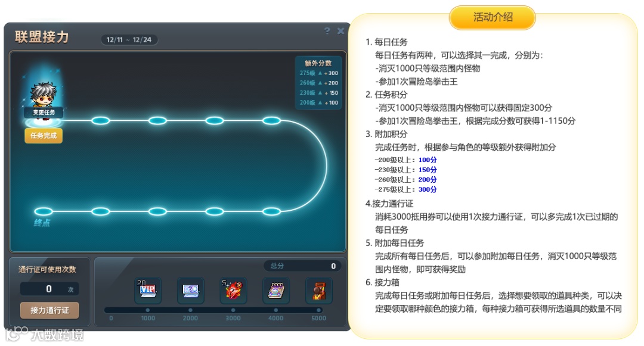
Task: Click the last top-row node before the curve
Action: point(271,120)
